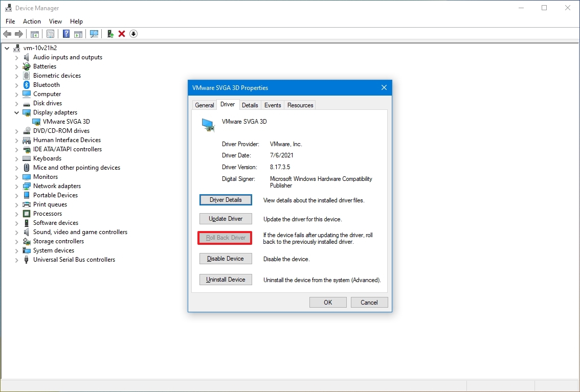Toggle the Show/Hide Console Tree toolbar icon

click(35, 34)
